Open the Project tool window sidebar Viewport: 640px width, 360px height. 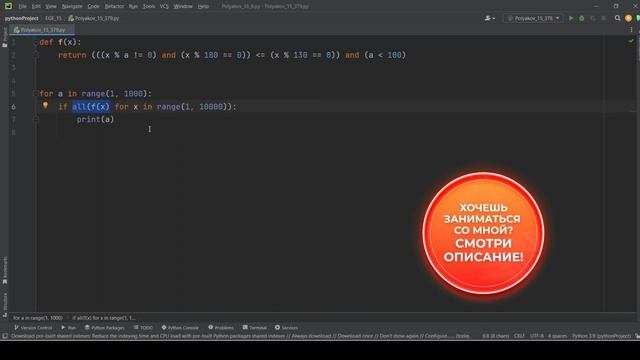(4, 38)
